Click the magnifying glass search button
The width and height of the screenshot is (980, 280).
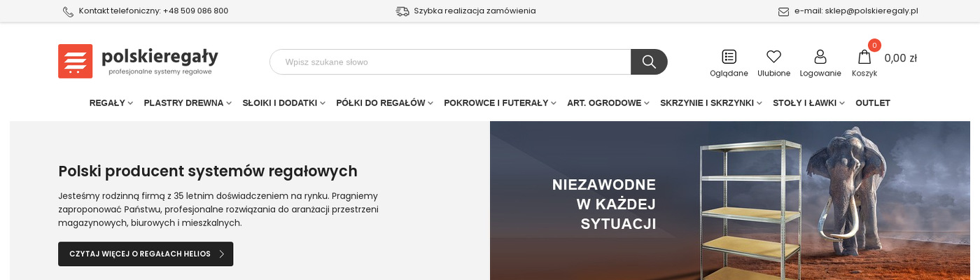pos(648,62)
